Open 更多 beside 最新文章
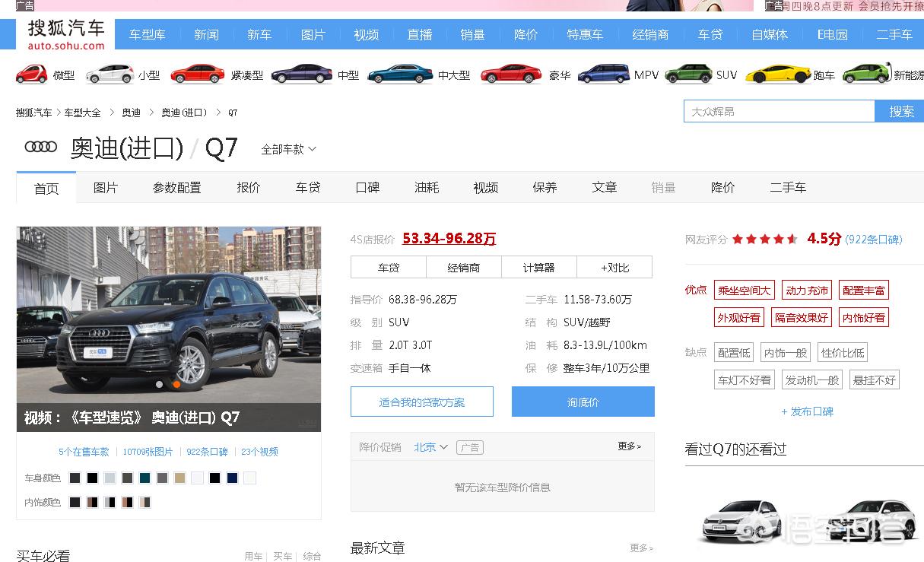This screenshot has height=562, width=924. [641, 548]
